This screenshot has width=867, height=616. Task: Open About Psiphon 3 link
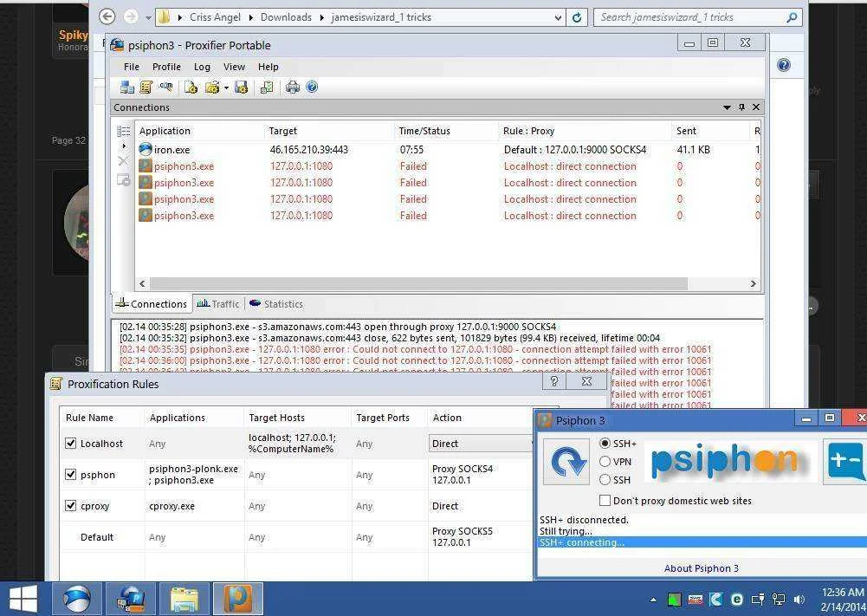pyautogui.click(x=701, y=567)
